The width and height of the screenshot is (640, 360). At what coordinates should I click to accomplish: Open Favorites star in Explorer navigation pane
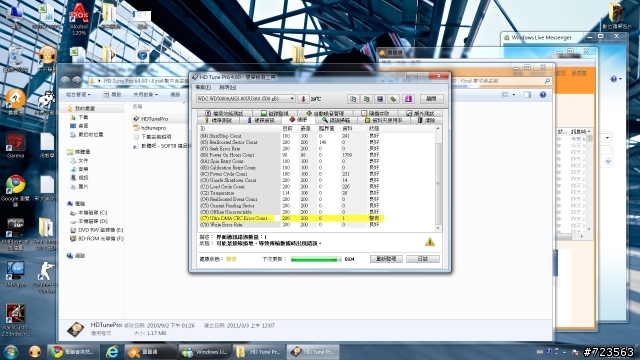coord(80,109)
